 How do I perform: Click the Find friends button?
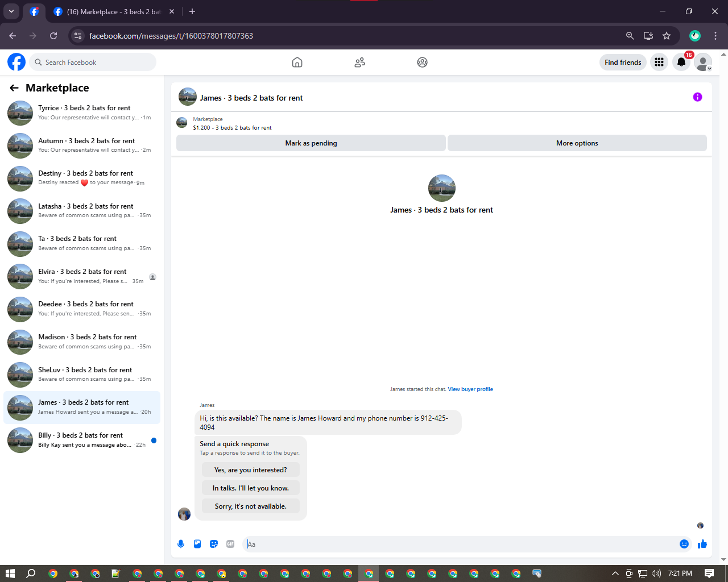[623, 63]
